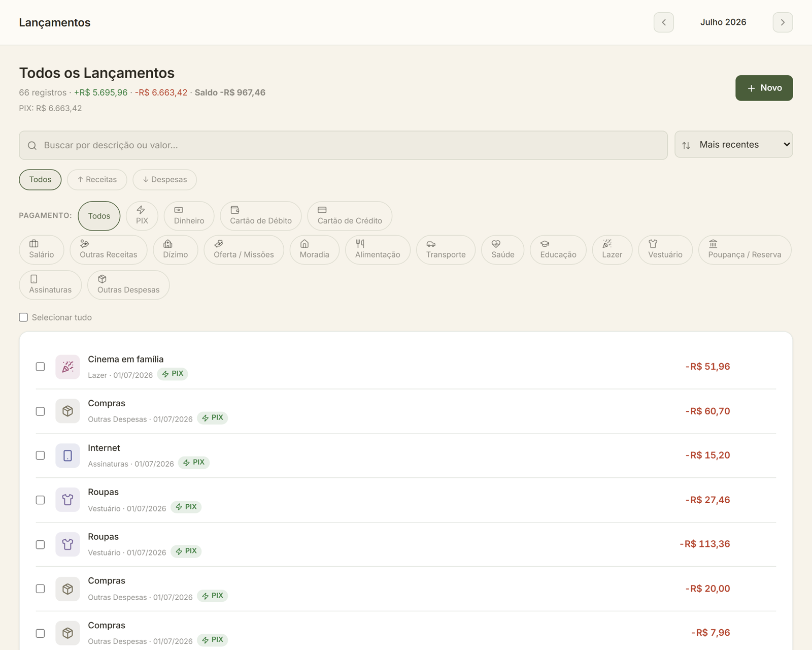Filter by Moradia category
Viewport: 812px width, 650px height.
click(x=314, y=250)
